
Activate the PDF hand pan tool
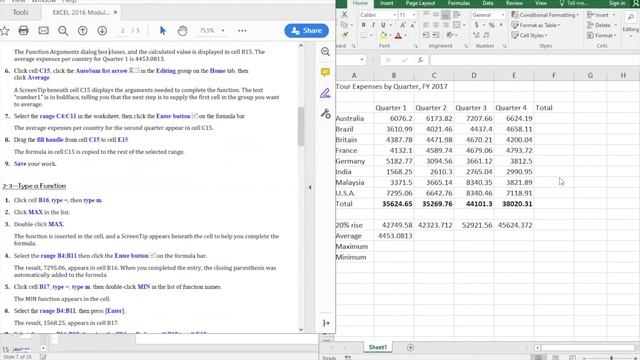point(182,31)
